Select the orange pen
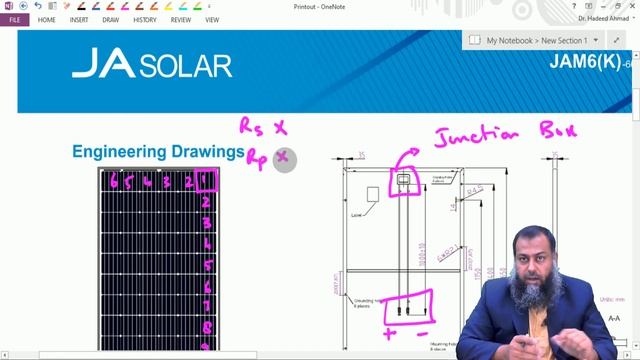This screenshot has width=640, height=360. pos(154,6)
